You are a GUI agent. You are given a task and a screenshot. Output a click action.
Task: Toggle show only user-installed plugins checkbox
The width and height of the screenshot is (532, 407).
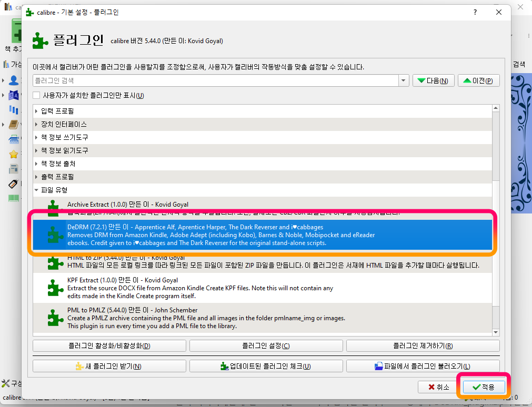pyautogui.click(x=36, y=95)
